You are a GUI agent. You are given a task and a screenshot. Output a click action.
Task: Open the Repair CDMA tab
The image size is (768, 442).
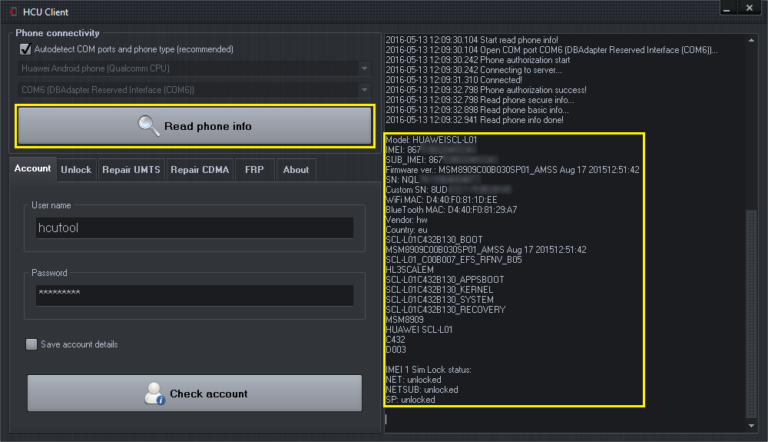click(x=200, y=170)
